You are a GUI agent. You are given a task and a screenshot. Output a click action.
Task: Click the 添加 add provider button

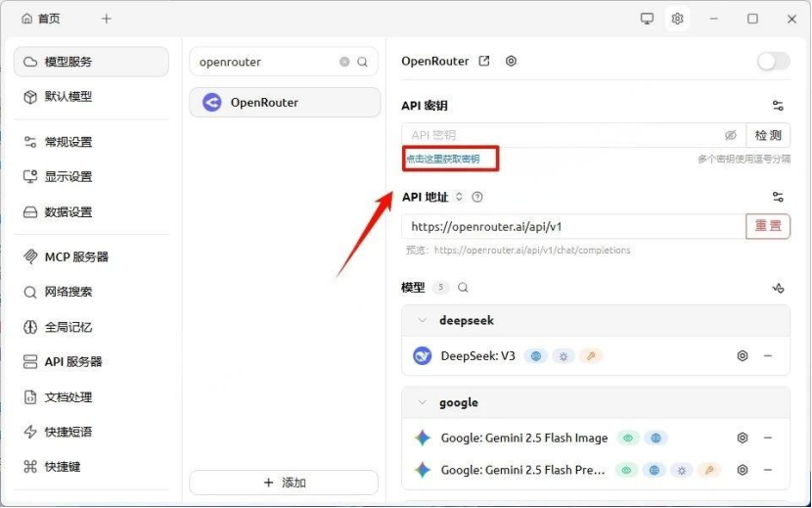tap(284, 483)
